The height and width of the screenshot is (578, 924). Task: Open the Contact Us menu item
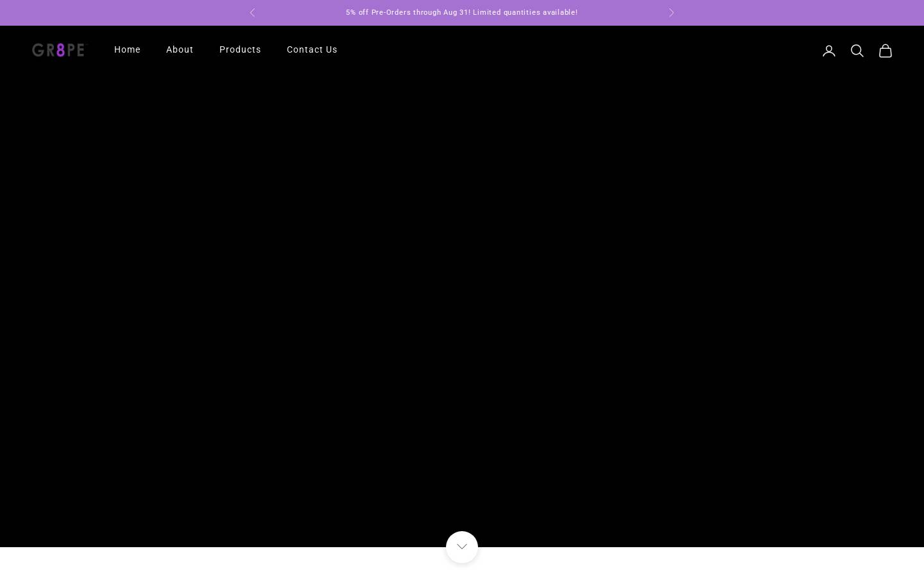click(x=312, y=49)
